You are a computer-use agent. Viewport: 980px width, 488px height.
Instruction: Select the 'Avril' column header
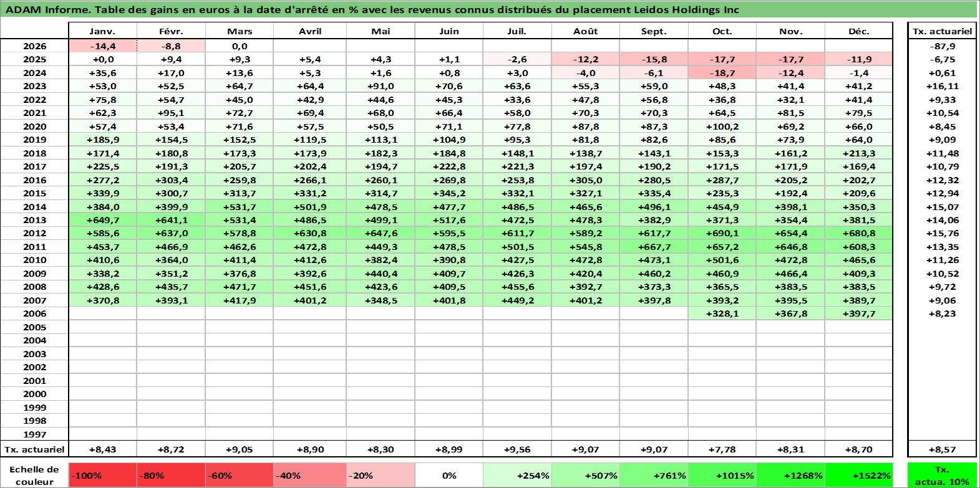point(310,31)
